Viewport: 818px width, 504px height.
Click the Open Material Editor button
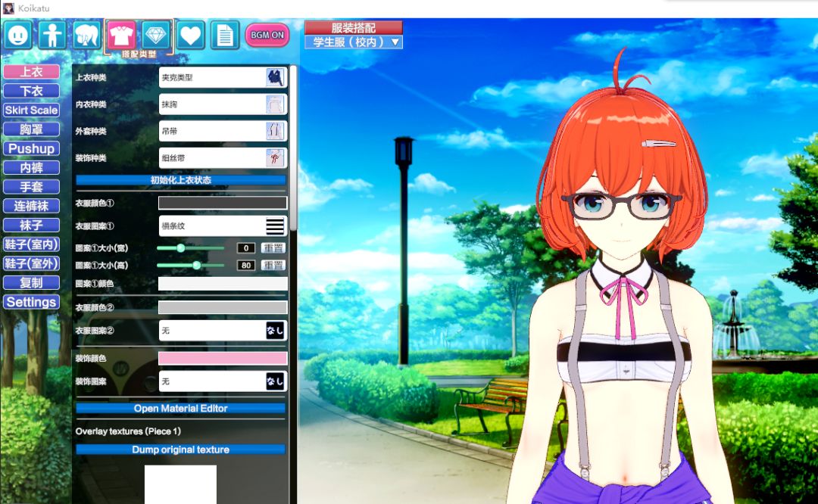click(x=180, y=408)
